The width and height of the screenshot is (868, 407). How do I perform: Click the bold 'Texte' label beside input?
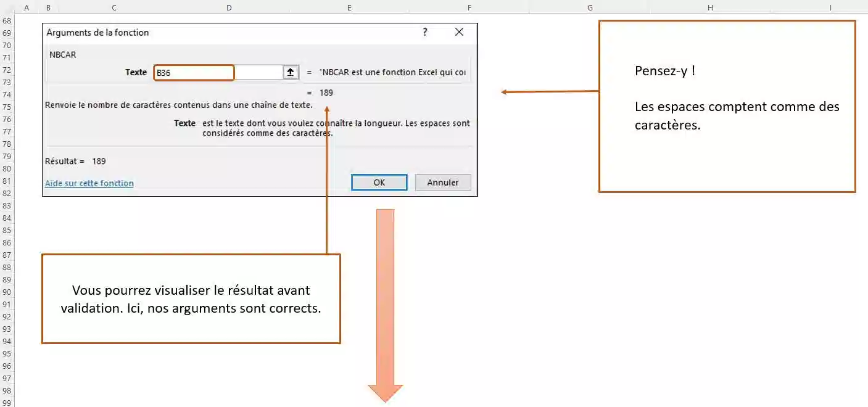136,72
